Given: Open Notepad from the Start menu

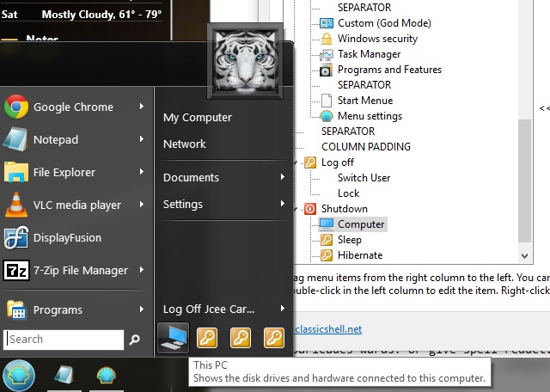Looking at the screenshot, I should pyautogui.click(x=55, y=140).
